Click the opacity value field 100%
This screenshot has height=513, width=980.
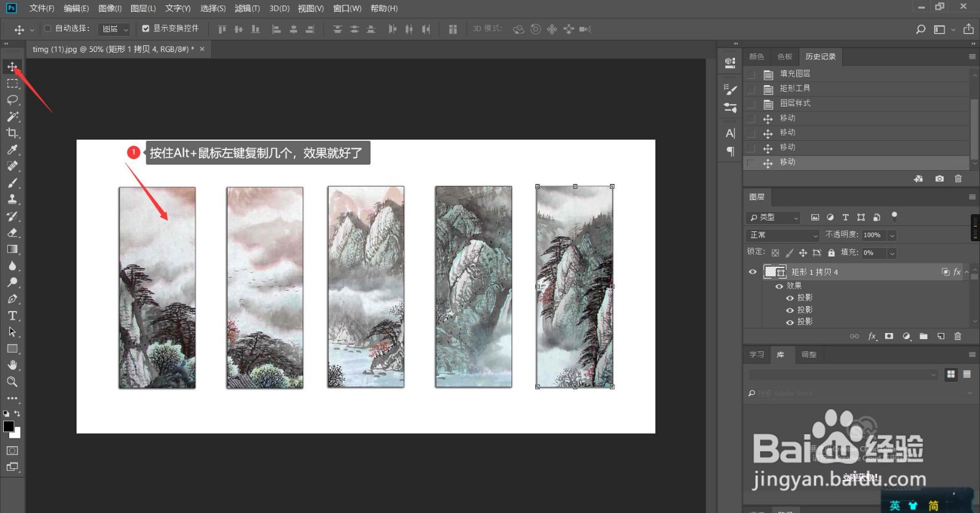pos(873,235)
